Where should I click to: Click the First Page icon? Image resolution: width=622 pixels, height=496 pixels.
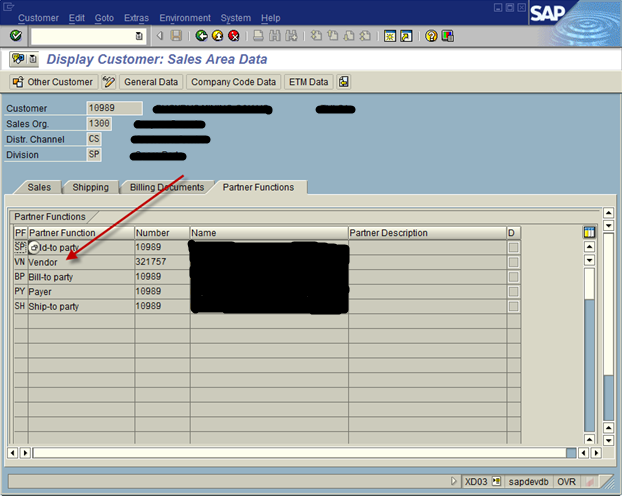(316, 36)
